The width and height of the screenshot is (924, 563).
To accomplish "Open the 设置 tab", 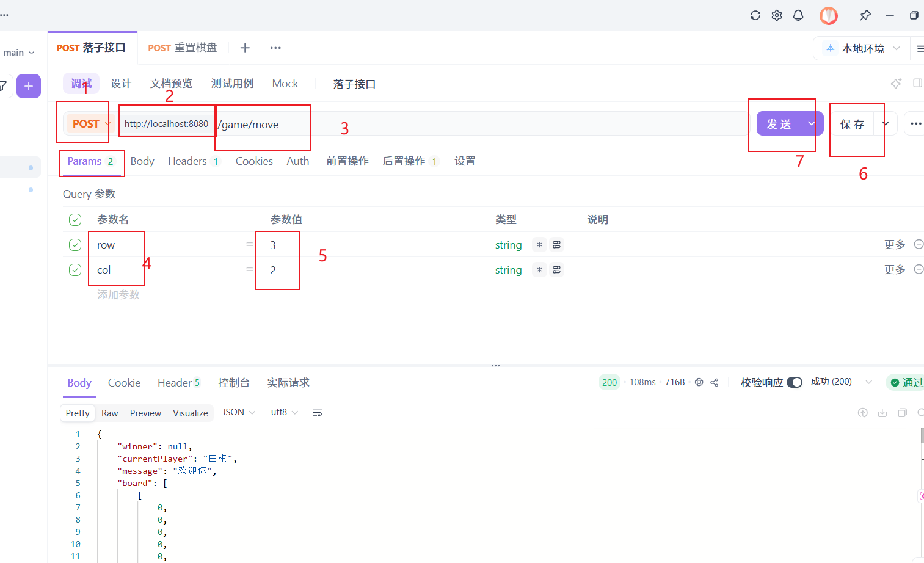I will [x=465, y=161].
